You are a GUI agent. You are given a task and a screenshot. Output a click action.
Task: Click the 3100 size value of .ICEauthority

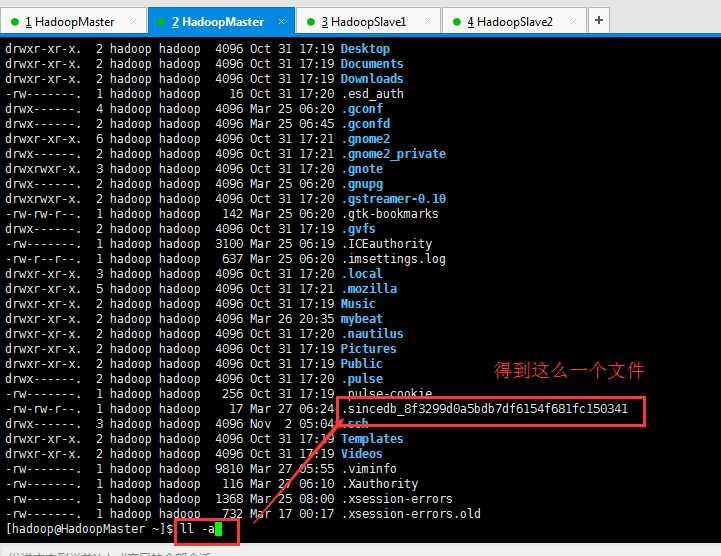[x=229, y=244]
